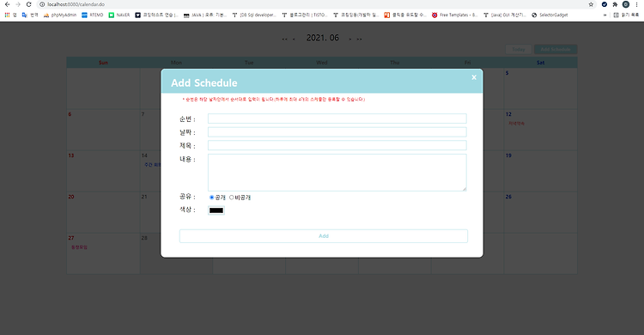Open the RTEMD bookmark
This screenshot has height=335, width=644.
(93, 15)
